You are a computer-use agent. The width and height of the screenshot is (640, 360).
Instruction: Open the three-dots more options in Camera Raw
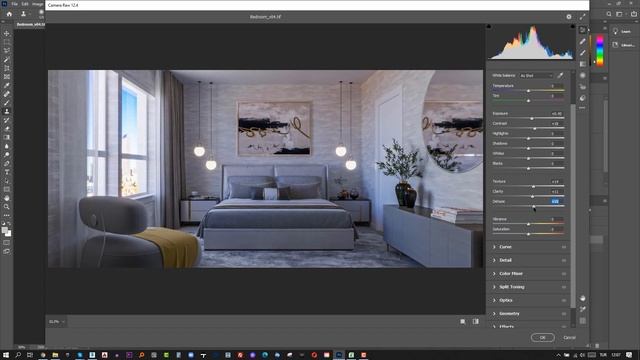(x=582, y=108)
